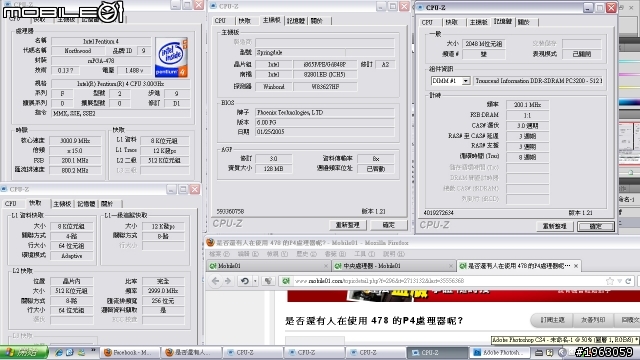This screenshot has height=360, width=640.
Task: Click Photoshop navigator thumbnail at right edge
Action: (629, 143)
